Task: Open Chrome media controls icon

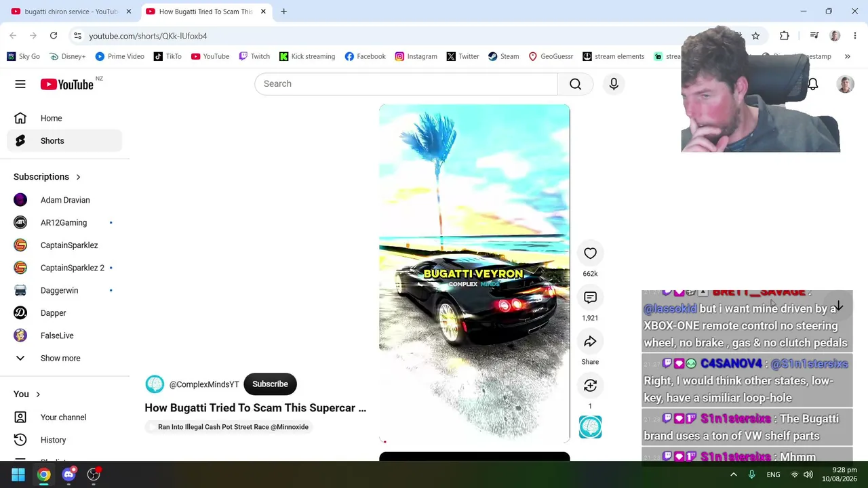Action: tap(814, 35)
